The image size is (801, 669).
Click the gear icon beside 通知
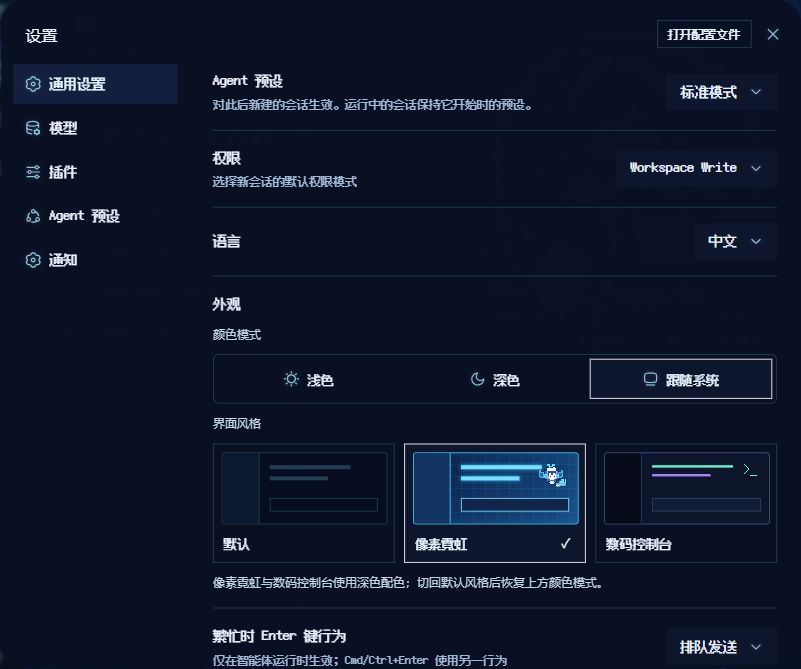(33, 260)
